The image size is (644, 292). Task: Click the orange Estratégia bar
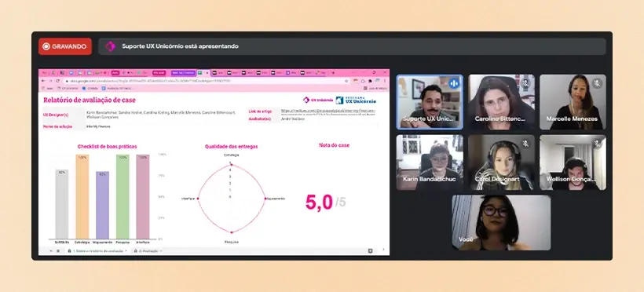(x=82, y=197)
